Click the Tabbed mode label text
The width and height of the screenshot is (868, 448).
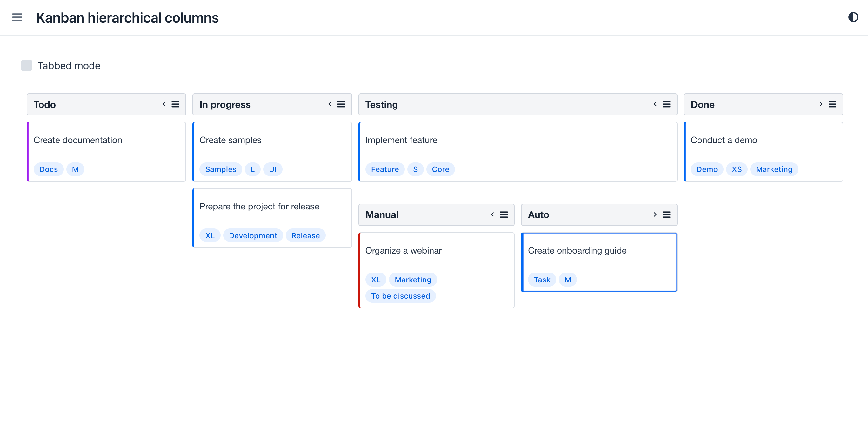point(69,65)
